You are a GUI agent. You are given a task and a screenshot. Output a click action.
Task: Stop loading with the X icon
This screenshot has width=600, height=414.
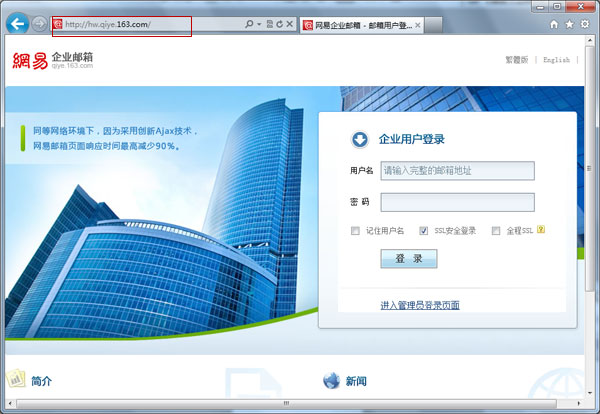(290, 24)
